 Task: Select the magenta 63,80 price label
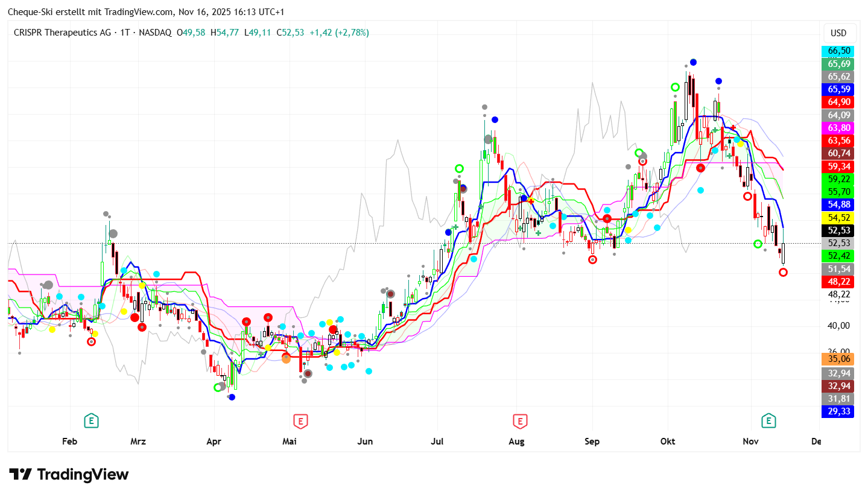point(839,128)
